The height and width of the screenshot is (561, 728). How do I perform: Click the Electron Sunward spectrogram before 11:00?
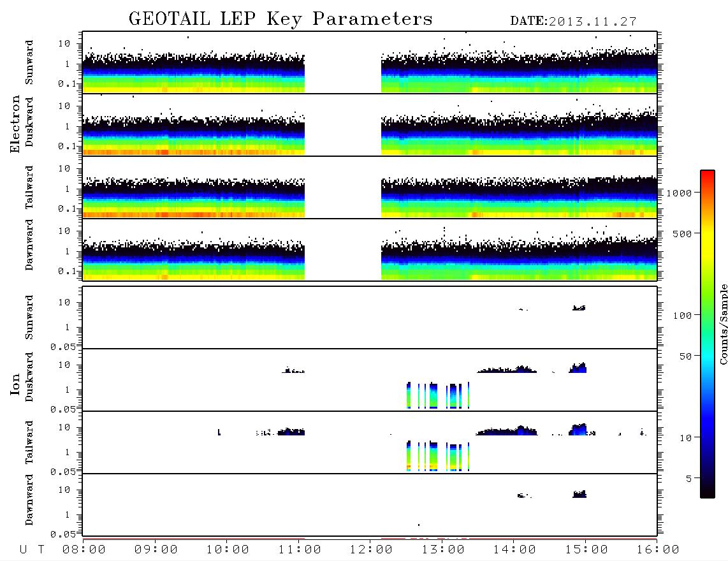[x=194, y=72]
